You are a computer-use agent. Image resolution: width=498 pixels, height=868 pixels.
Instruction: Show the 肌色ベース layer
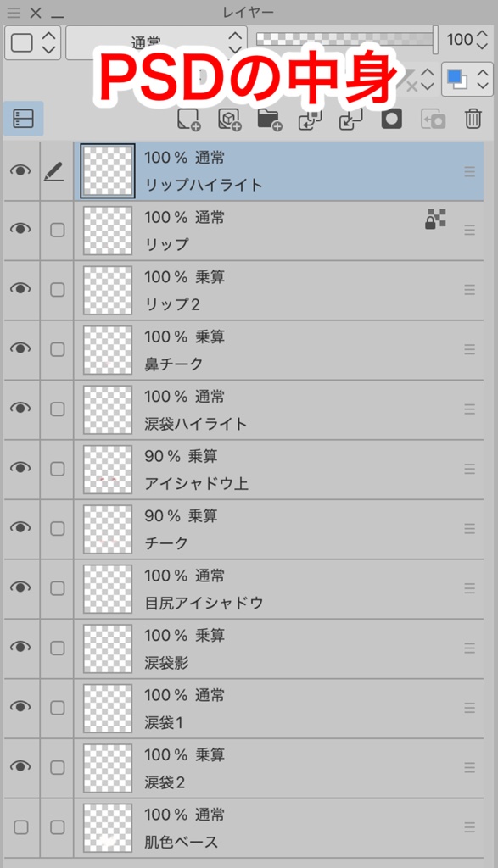tap(18, 826)
